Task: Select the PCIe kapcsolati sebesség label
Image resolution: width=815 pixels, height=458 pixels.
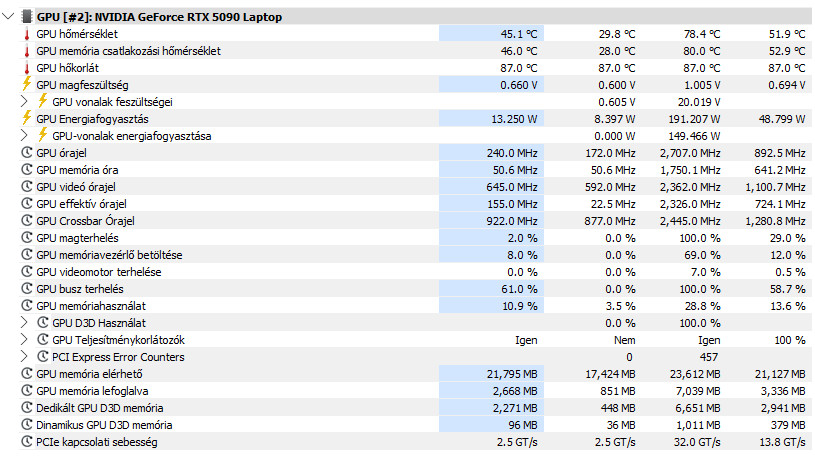Action: (97, 442)
